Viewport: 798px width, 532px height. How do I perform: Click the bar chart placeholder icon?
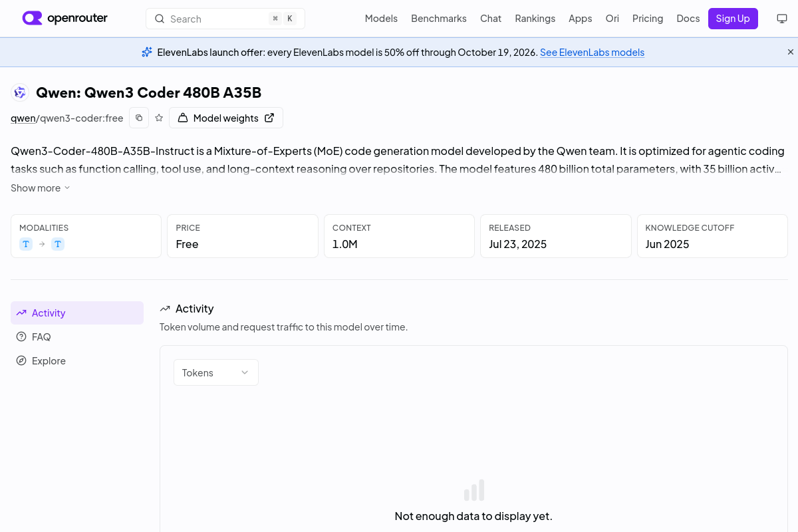474,490
